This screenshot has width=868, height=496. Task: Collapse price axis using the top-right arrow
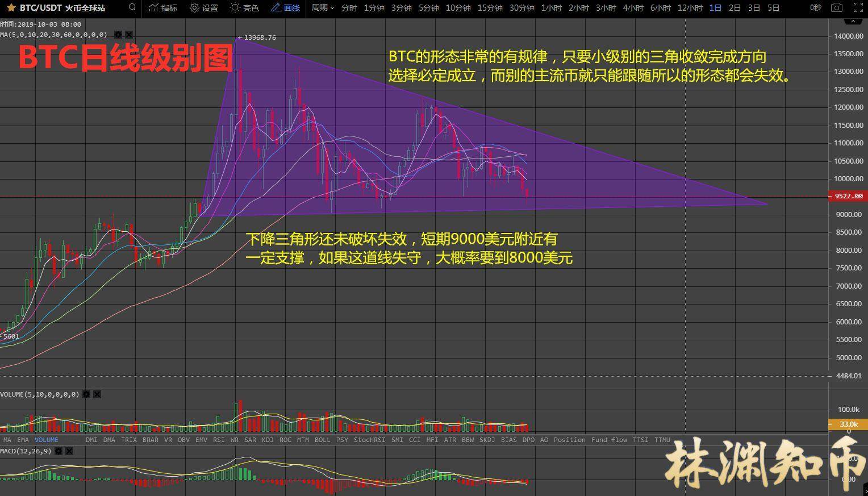pyautogui.click(x=852, y=22)
